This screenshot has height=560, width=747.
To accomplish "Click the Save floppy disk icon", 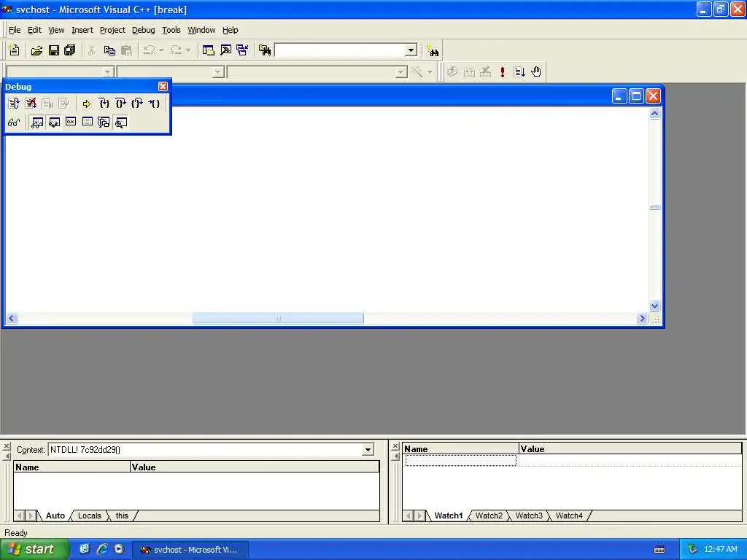I will (54, 50).
